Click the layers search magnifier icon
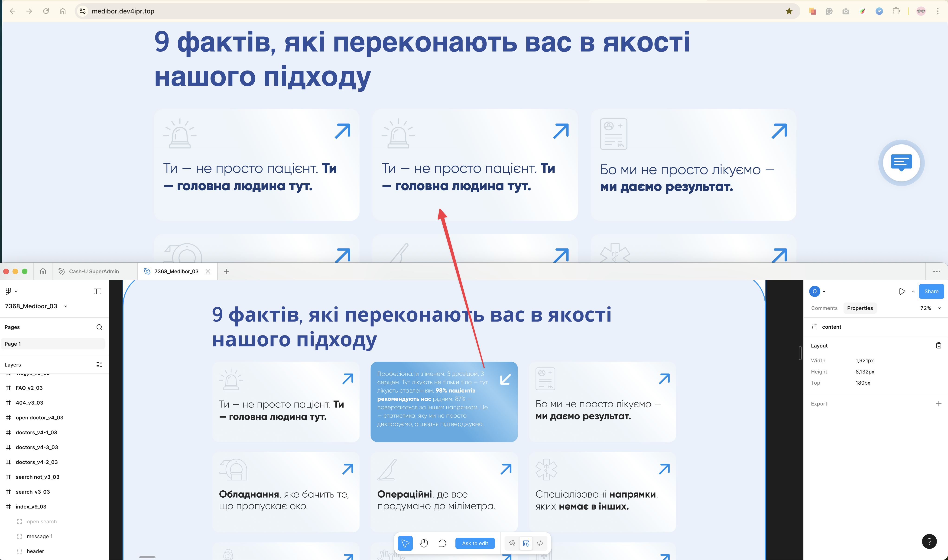The width and height of the screenshot is (948, 560). click(x=99, y=327)
